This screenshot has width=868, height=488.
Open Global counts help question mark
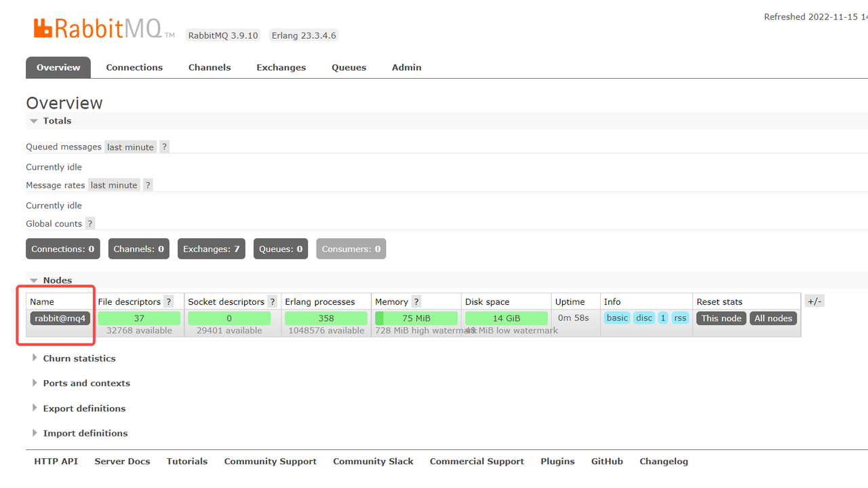pos(90,224)
